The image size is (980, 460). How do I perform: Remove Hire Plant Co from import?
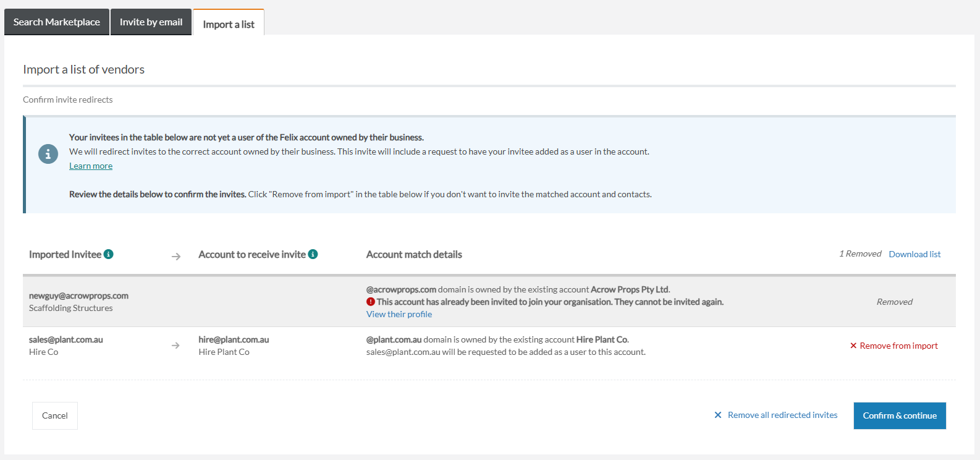pos(894,346)
